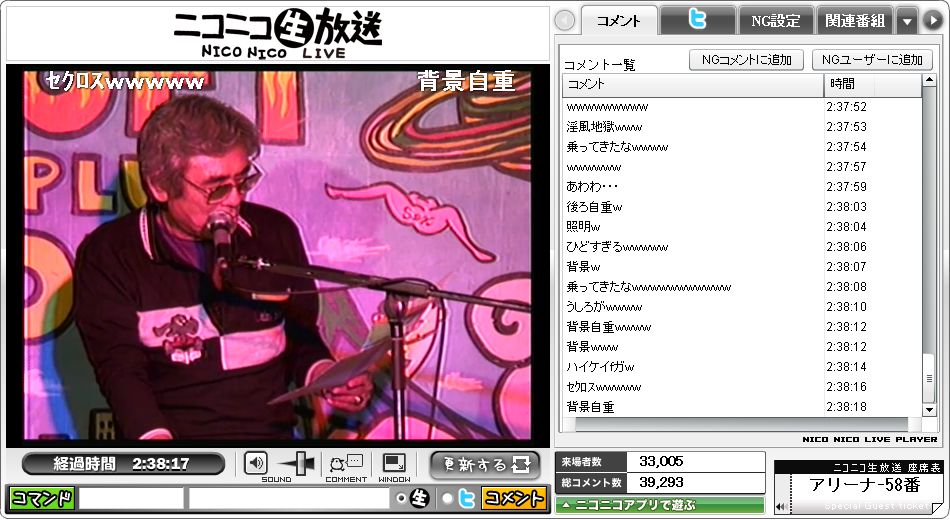Click the timestamp 2:38:14
The height and width of the screenshot is (520, 950).
[x=846, y=367]
